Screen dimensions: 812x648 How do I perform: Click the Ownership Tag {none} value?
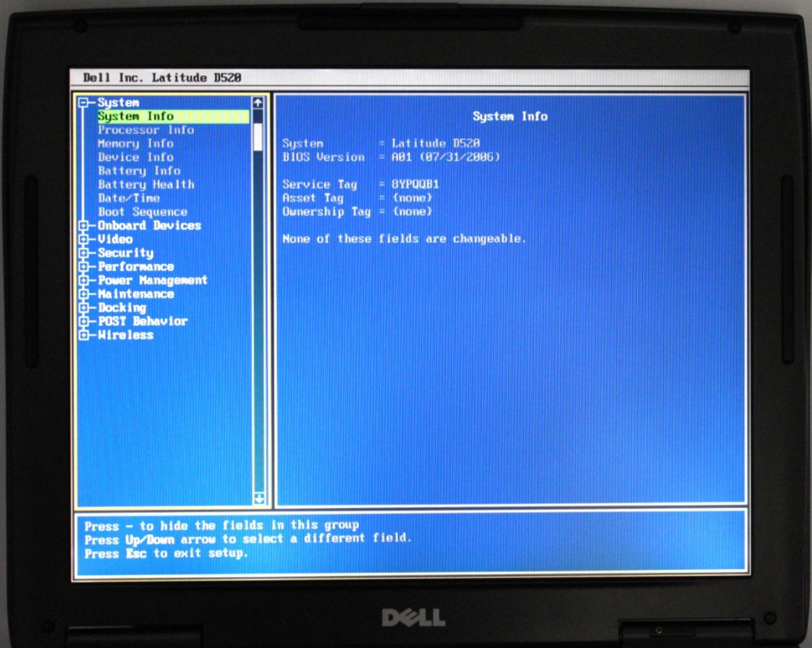tap(412, 212)
